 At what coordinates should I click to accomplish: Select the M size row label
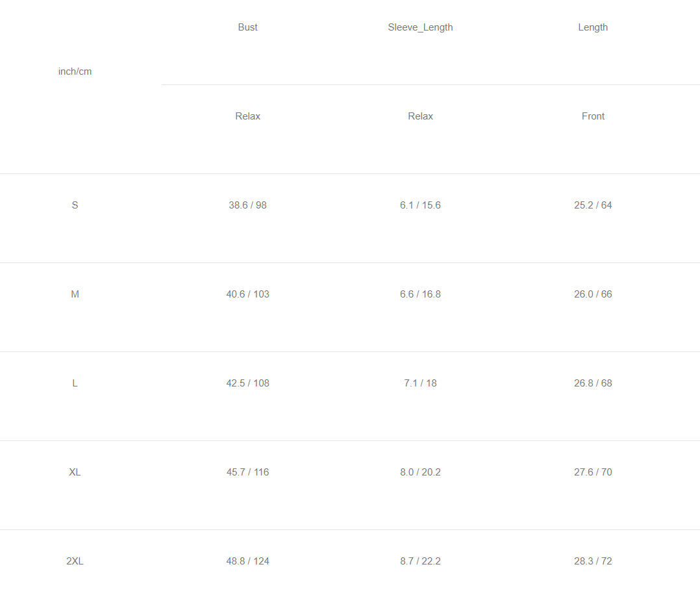coord(75,294)
